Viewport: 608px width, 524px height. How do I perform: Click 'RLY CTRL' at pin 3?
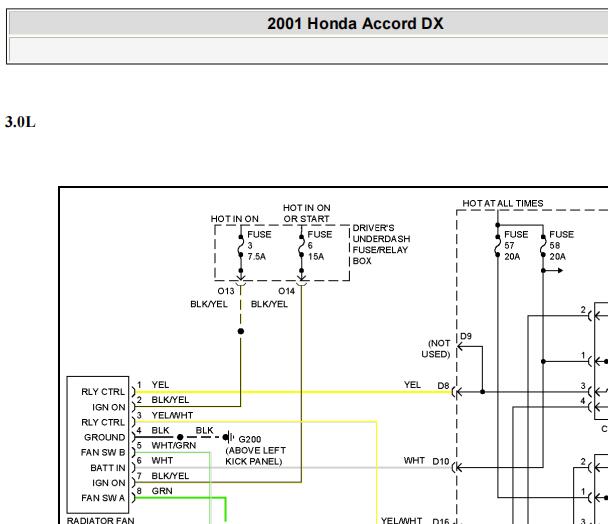[x=103, y=422]
